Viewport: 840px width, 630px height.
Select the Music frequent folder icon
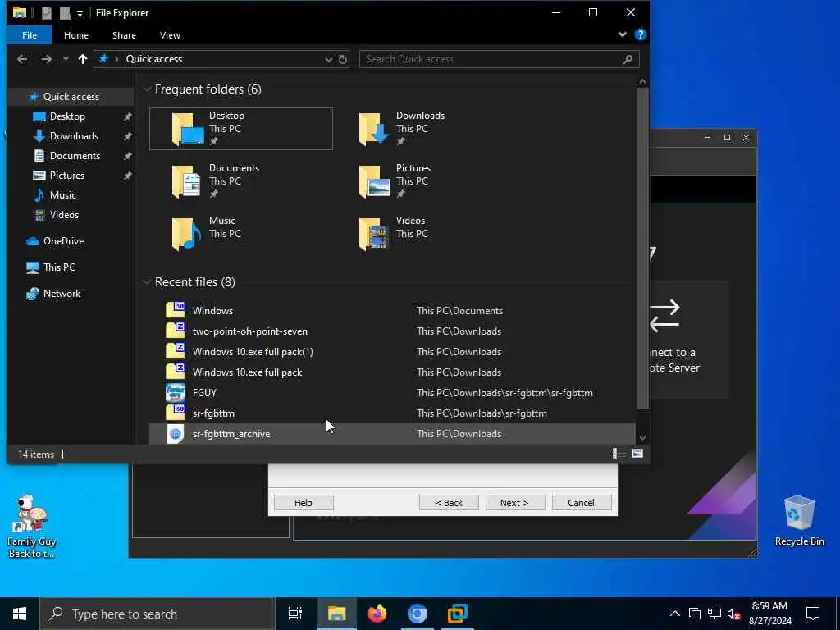click(186, 234)
